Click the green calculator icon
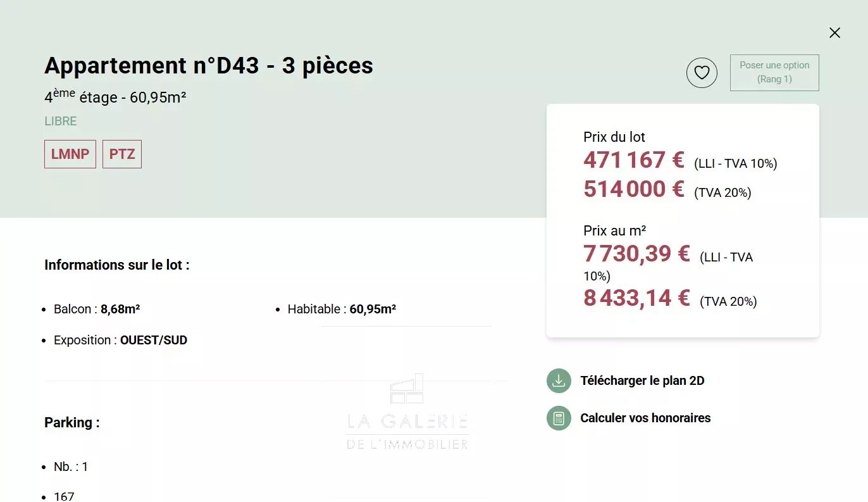Image resolution: width=868 pixels, height=502 pixels. coord(559,418)
